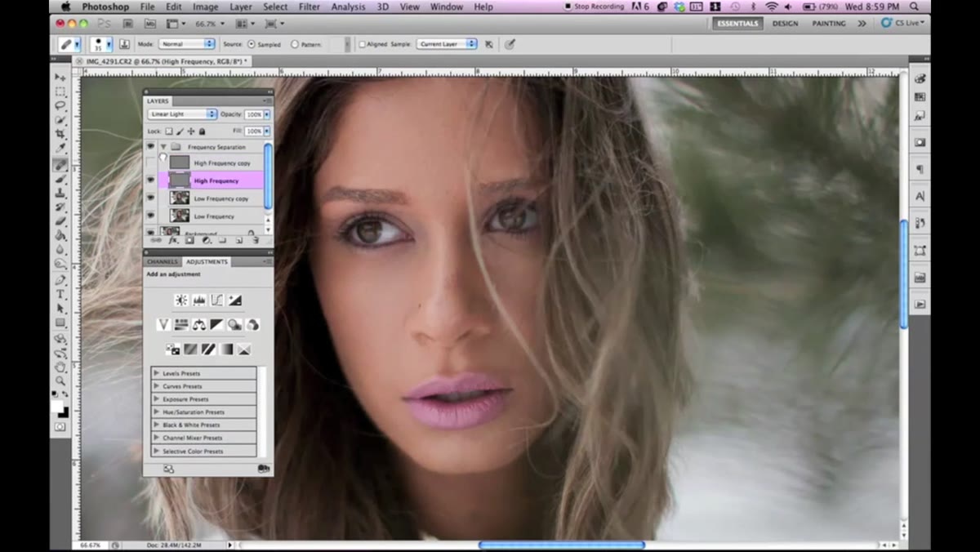This screenshot has height=552, width=980.
Task: Add a Levels adjustment icon
Action: pyautogui.click(x=199, y=300)
